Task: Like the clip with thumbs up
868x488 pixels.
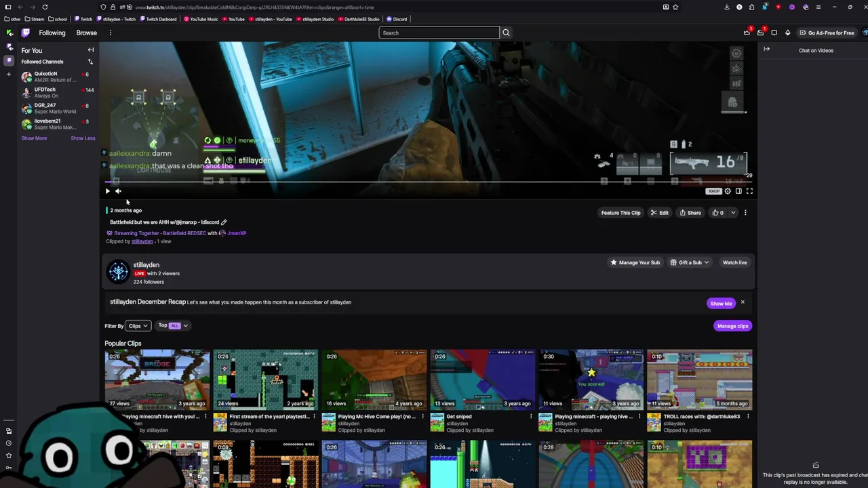Action: [x=717, y=213]
